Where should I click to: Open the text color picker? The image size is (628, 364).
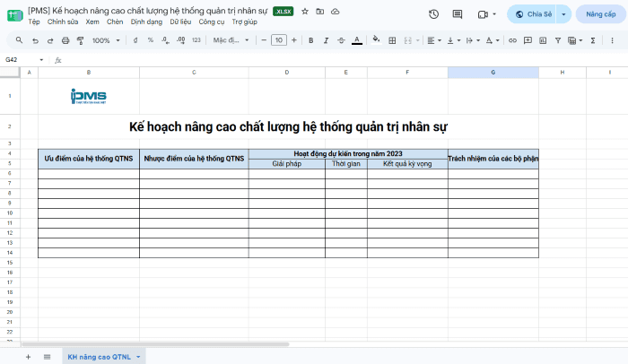click(357, 40)
